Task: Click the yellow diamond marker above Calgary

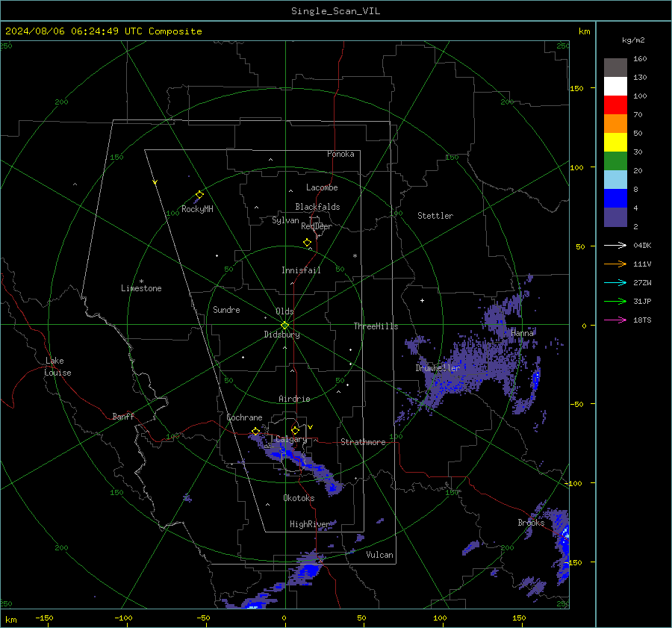Action: click(x=295, y=430)
